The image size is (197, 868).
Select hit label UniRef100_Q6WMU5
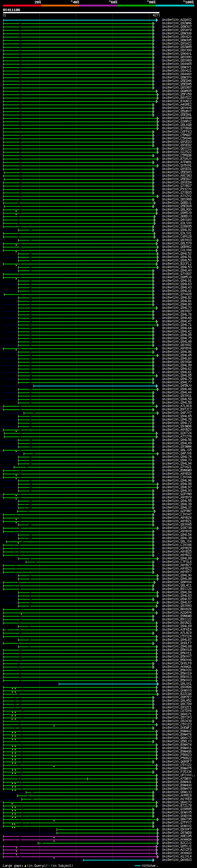(177, 91)
